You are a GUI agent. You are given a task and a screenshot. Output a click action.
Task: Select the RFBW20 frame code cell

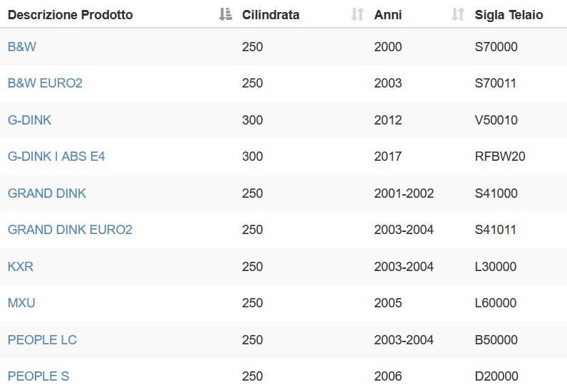[x=500, y=157]
